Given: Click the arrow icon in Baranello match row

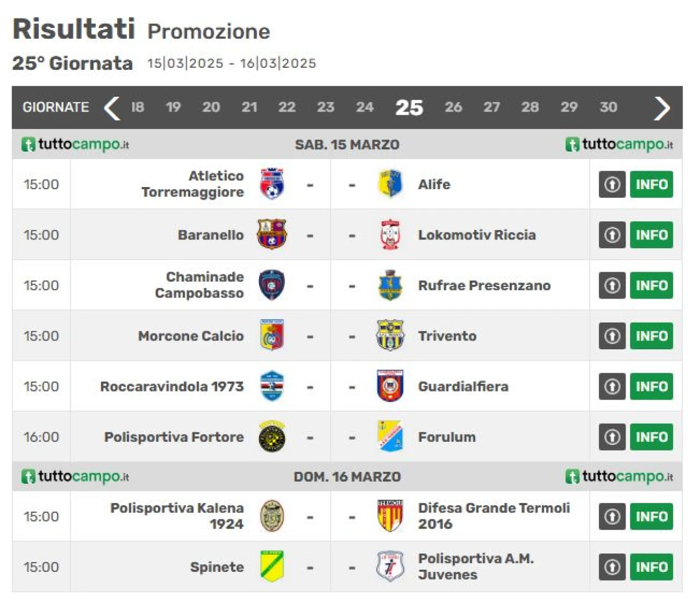Looking at the screenshot, I should [x=612, y=235].
